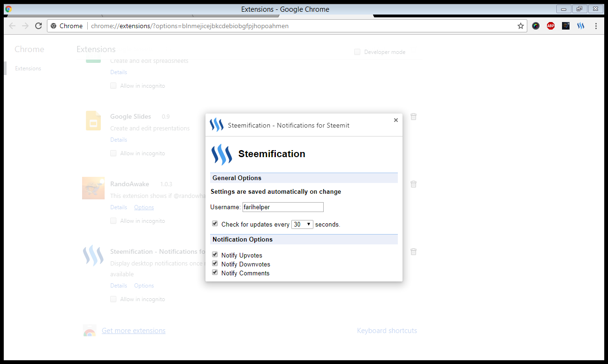Click the RandoAwake extension icon

pos(93,188)
